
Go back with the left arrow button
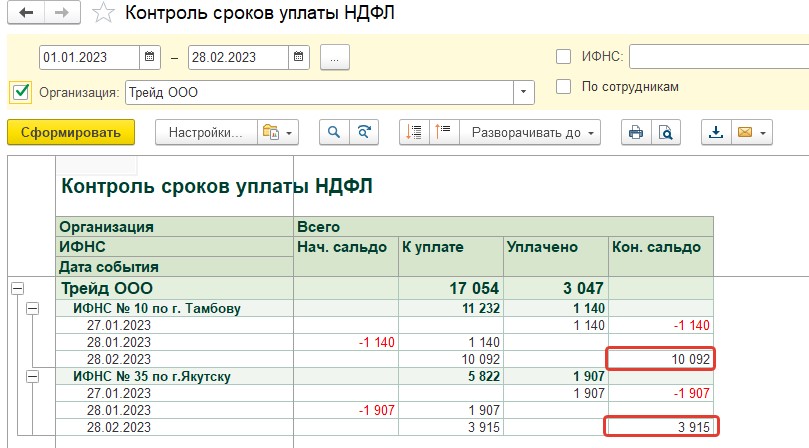coord(26,12)
